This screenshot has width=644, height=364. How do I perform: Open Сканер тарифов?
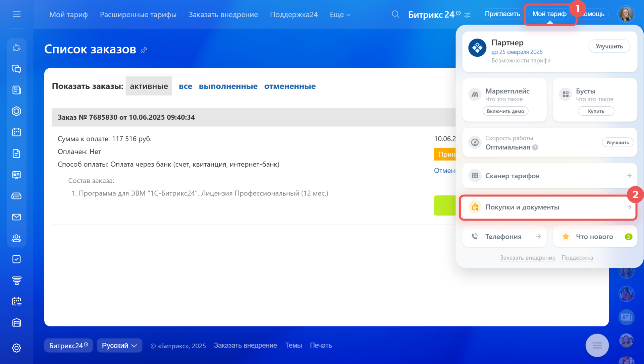coord(549,176)
